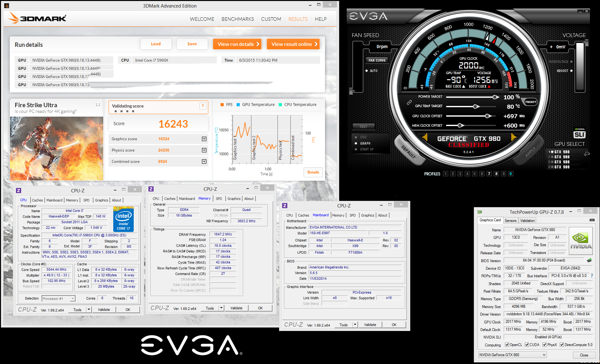This screenshot has width=600, height=364.
Task: Click the voltage vertical slider handle
Action: [586, 43]
